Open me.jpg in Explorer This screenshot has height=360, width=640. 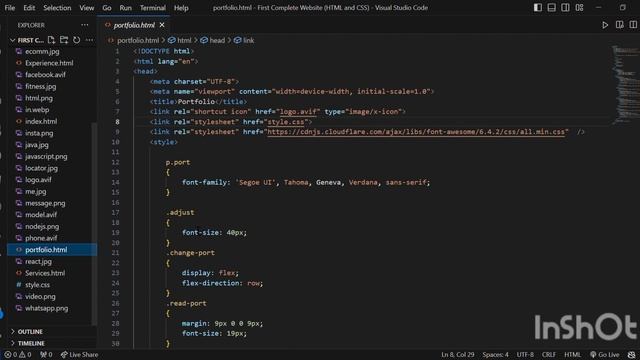tap(36, 191)
